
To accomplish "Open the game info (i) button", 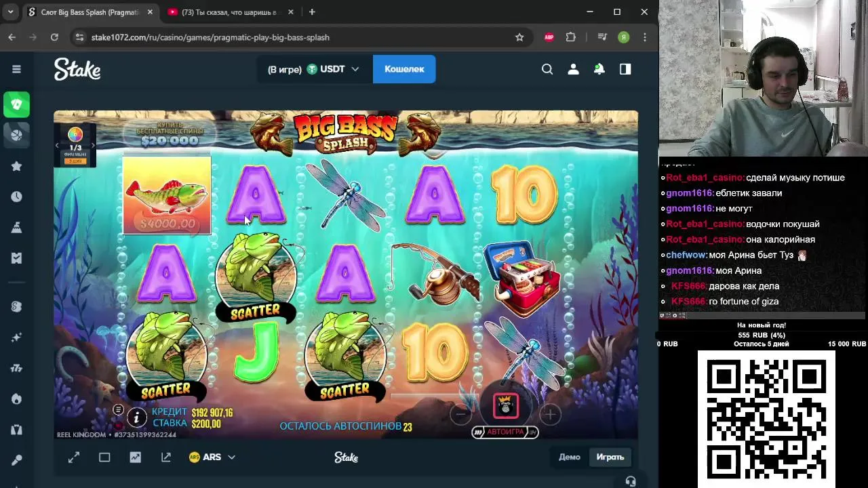I will point(136,418).
